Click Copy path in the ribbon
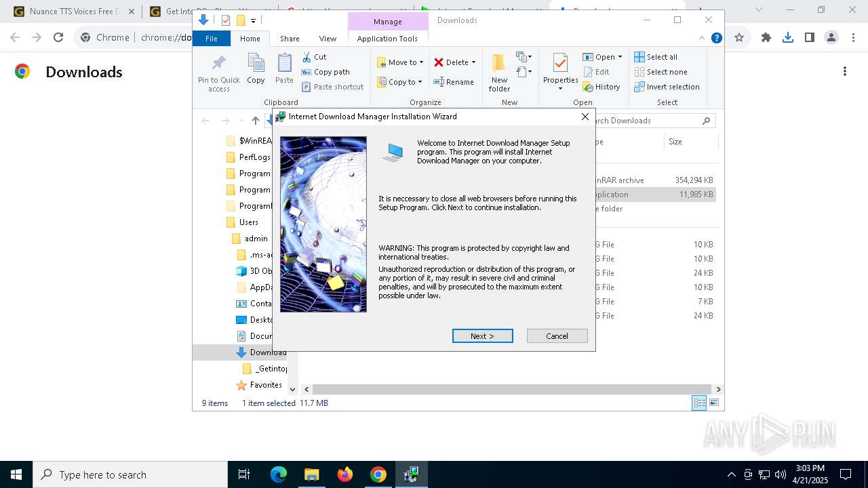868x488 pixels. pyautogui.click(x=325, y=72)
